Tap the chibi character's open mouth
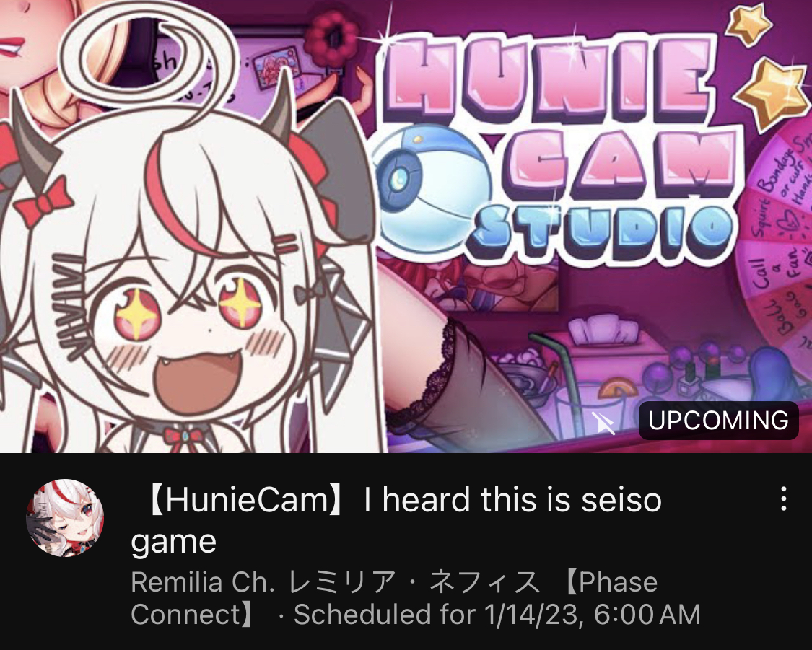Image resolution: width=812 pixels, height=650 pixels. pyautogui.click(x=198, y=379)
